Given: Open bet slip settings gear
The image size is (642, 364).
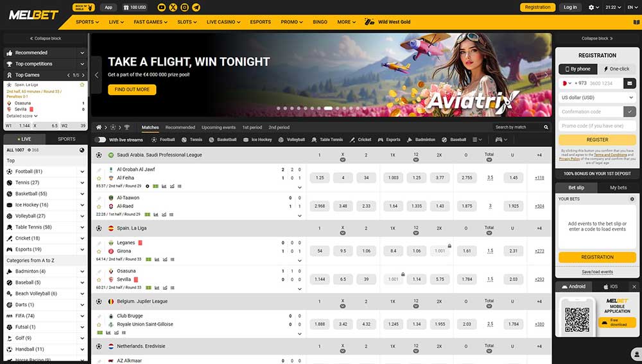Looking at the screenshot, I should click(x=632, y=199).
